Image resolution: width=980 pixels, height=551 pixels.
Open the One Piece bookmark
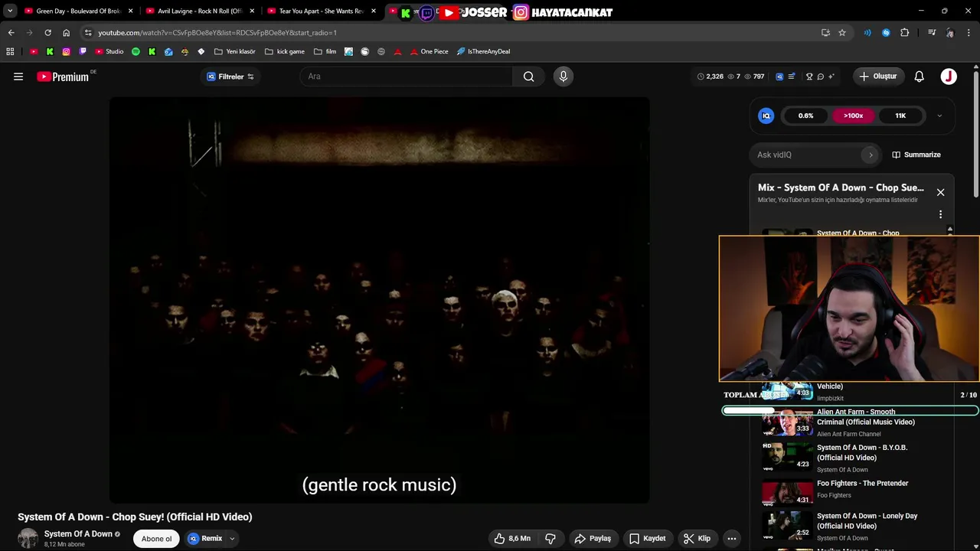point(429,51)
